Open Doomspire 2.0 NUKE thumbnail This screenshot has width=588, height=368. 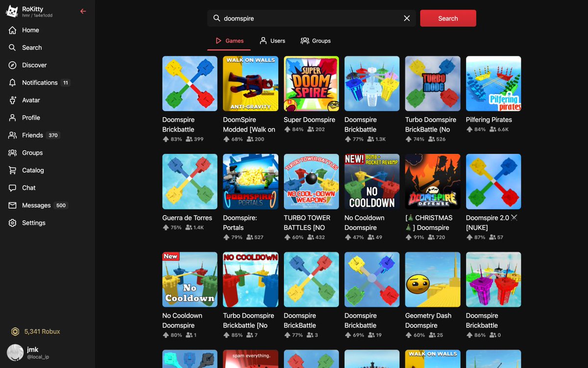point(493,182)
